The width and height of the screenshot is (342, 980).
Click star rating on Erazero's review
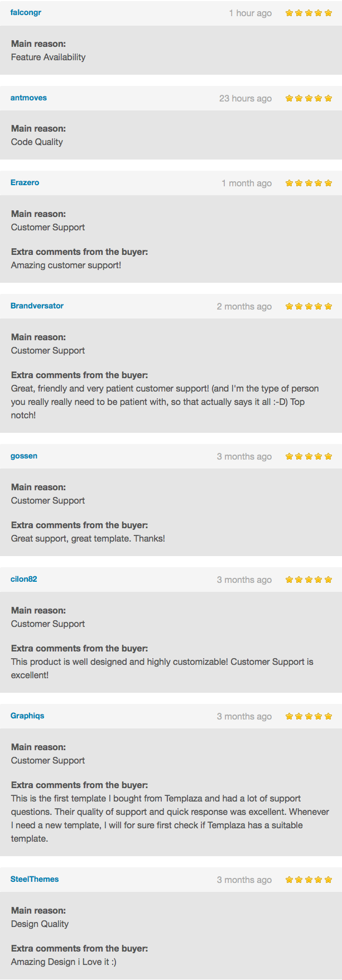[309, 183]
